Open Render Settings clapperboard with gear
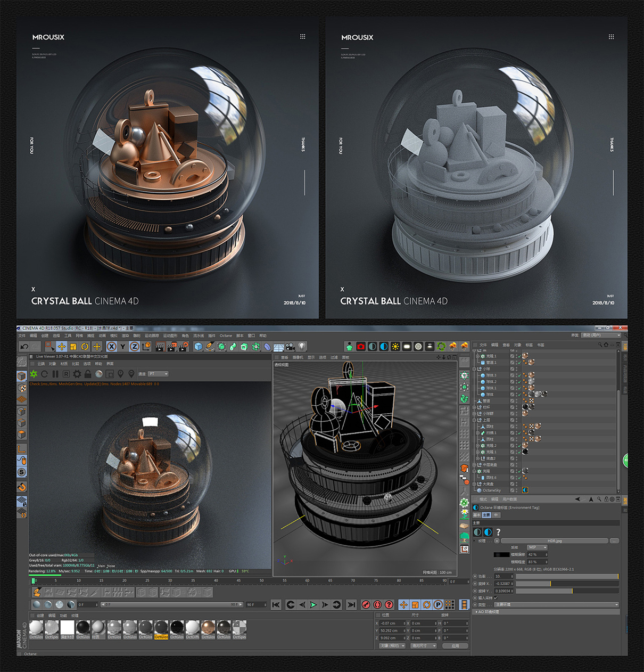Screen dimensions: 644x672 183,347
